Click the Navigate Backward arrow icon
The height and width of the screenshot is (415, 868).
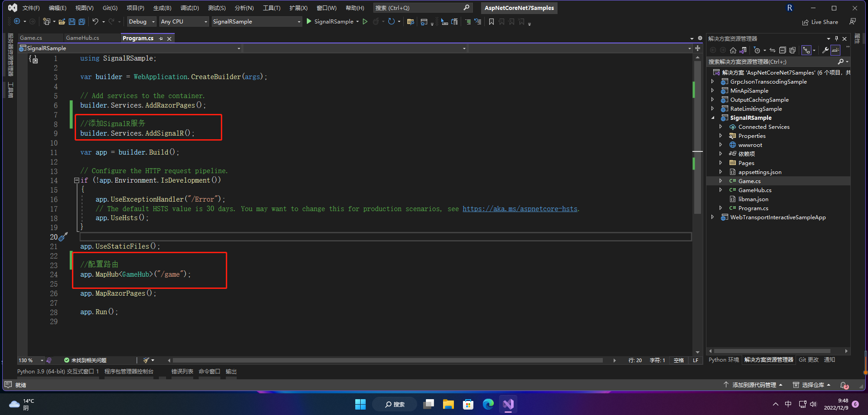click(17, 21)
